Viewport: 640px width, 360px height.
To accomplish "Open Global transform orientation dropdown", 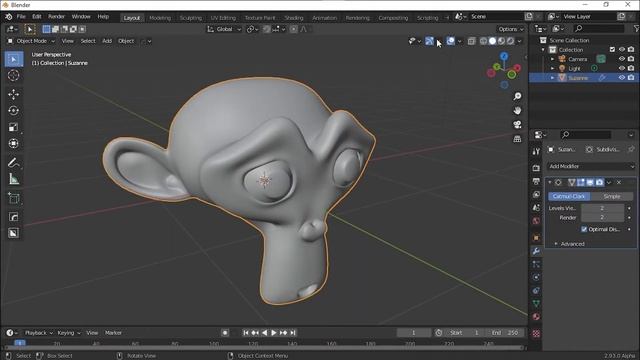I will pos(224,29).
